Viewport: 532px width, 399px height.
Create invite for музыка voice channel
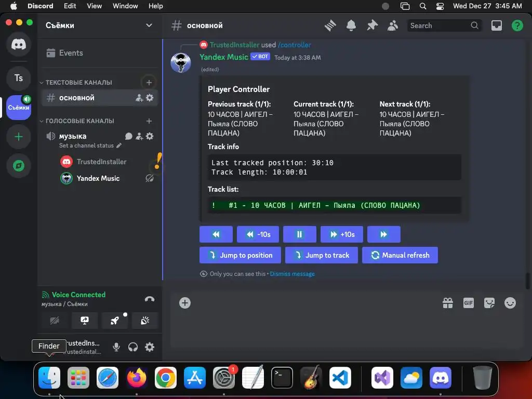coord(139,137)
